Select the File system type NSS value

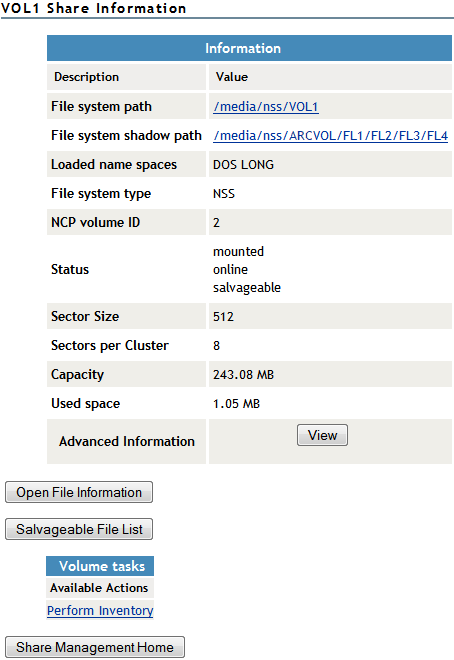[x=224, y=194]
